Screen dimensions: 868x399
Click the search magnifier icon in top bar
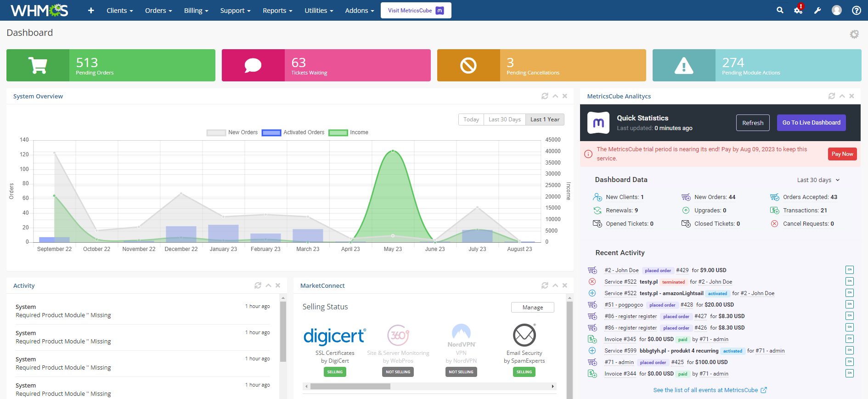tap(780, 10)
